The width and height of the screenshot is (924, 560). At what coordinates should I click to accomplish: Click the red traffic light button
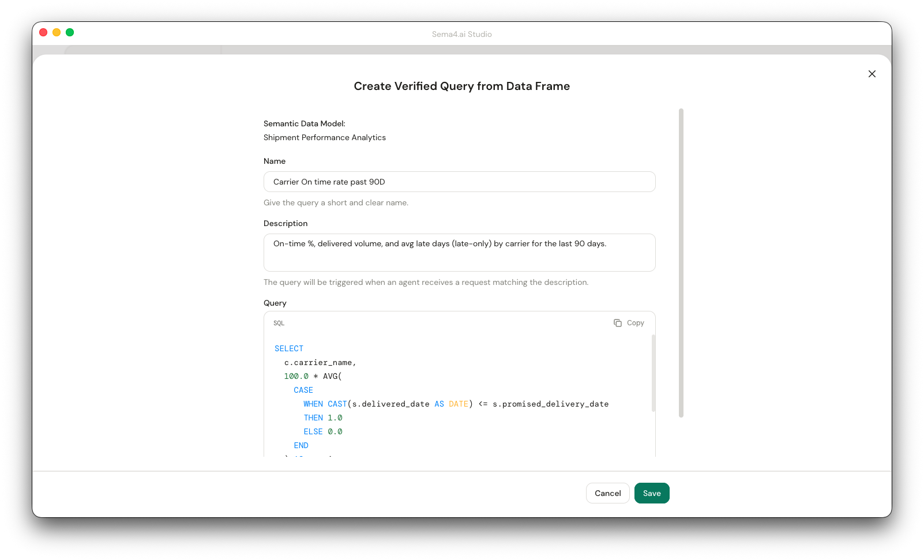[43, 32]
